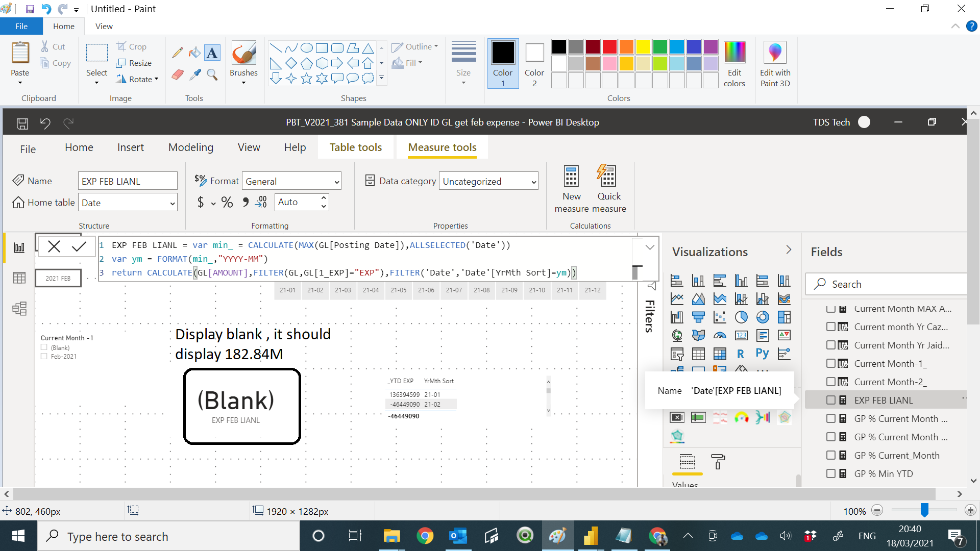Check the Current Month-1_ field
The width and height of the screenshot is (980, 551).
point(831,364)
